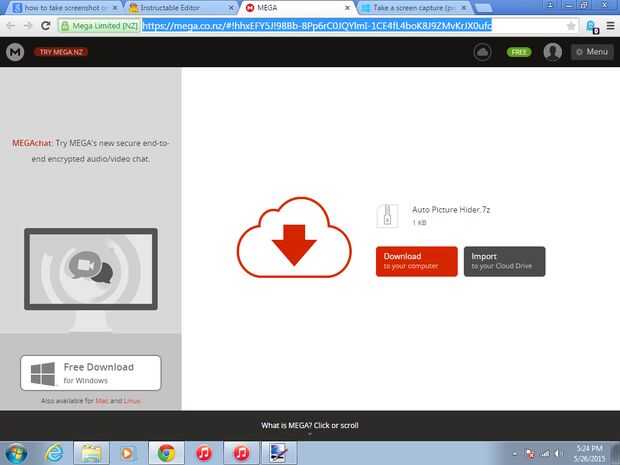Reload the page with refresh icon
The width and height of the screenshot is (620, 465).
pos(45,26)
